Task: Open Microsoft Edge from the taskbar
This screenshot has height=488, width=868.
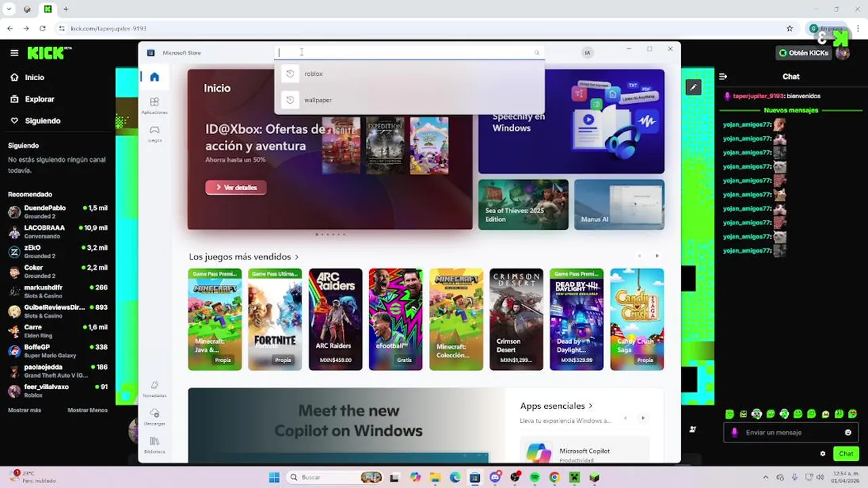Action: (x=455, y=477)
